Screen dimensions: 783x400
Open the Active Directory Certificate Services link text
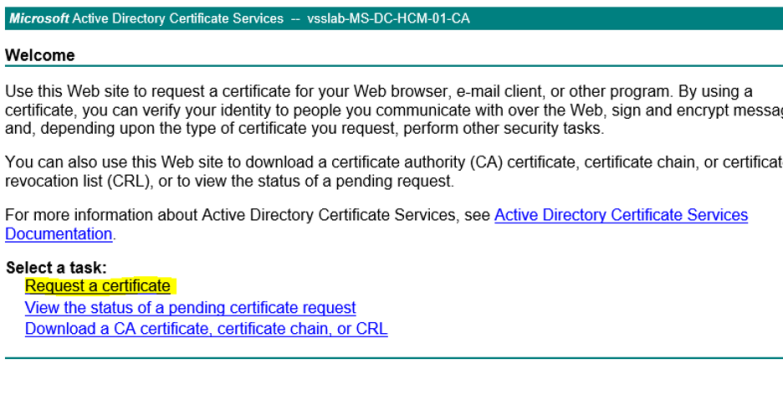[621, 215]
